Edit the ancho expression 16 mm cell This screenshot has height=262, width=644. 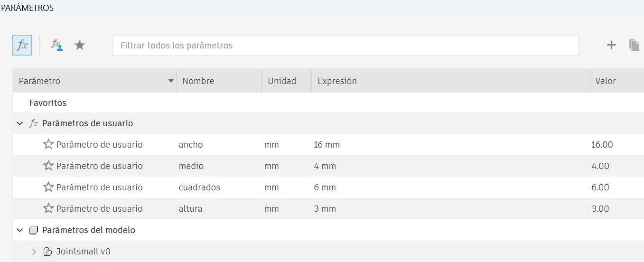click(327, 145)
